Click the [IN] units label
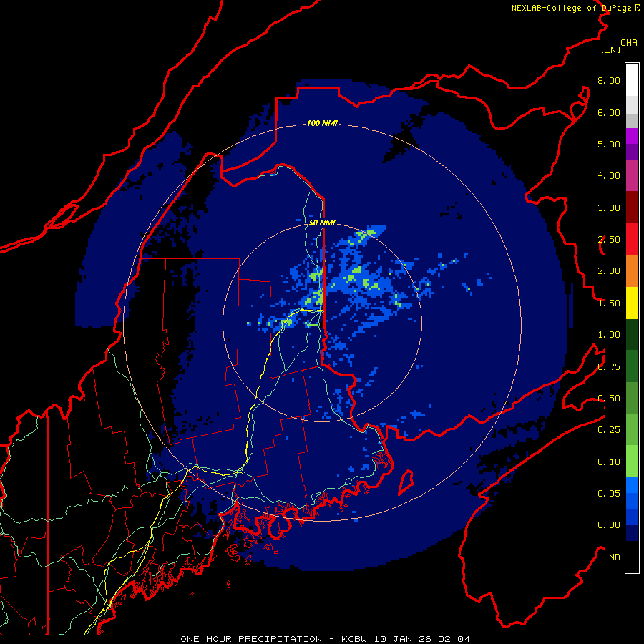This screenshot has height=644, width=644. [610, 49]
